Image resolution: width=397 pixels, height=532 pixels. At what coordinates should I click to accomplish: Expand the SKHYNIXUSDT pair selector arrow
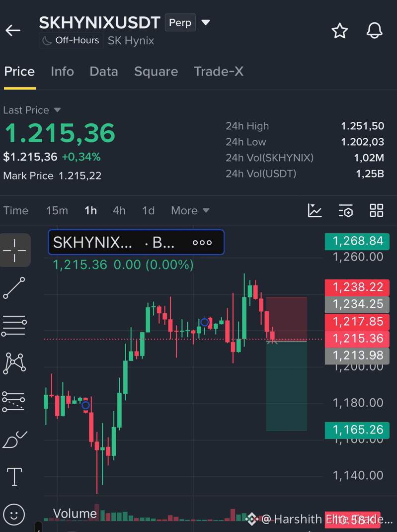click(x=205, y=23)
